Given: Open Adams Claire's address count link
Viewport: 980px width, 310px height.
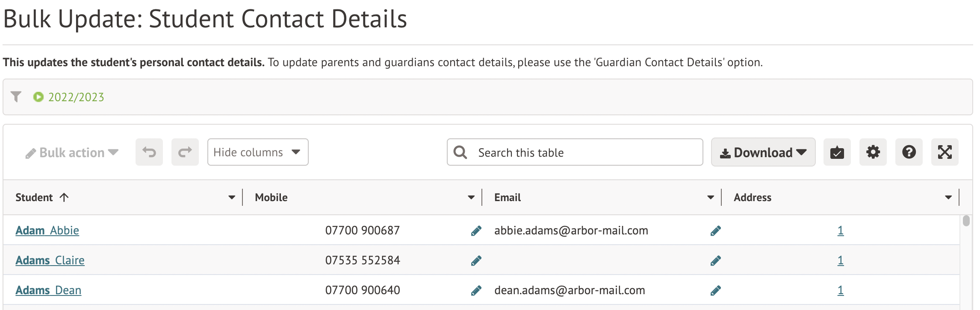Looking at the screenshot, I should (840, 260).
